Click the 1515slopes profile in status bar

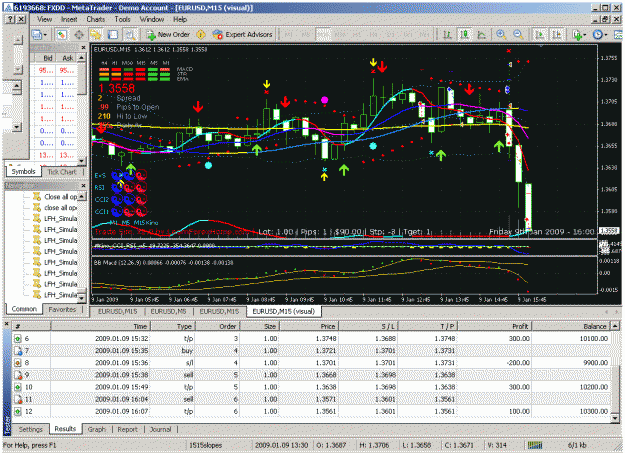pyautogui.click(x=205, y=445)
